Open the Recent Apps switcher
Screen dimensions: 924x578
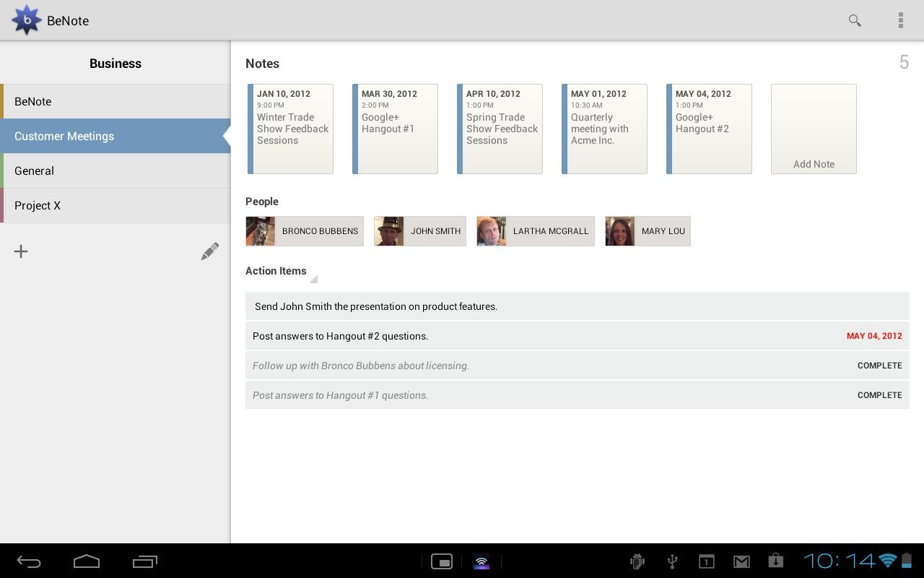(x=144, y=561)
